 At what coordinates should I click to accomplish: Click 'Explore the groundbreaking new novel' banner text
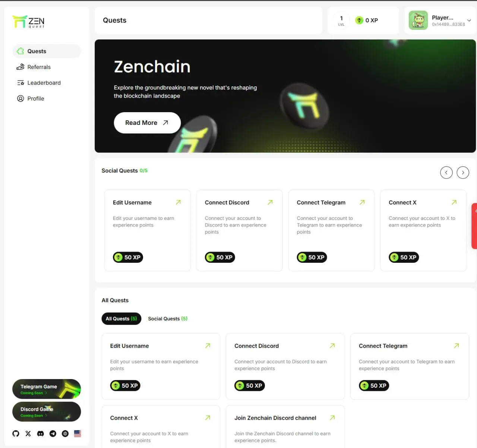click(185, 92)
